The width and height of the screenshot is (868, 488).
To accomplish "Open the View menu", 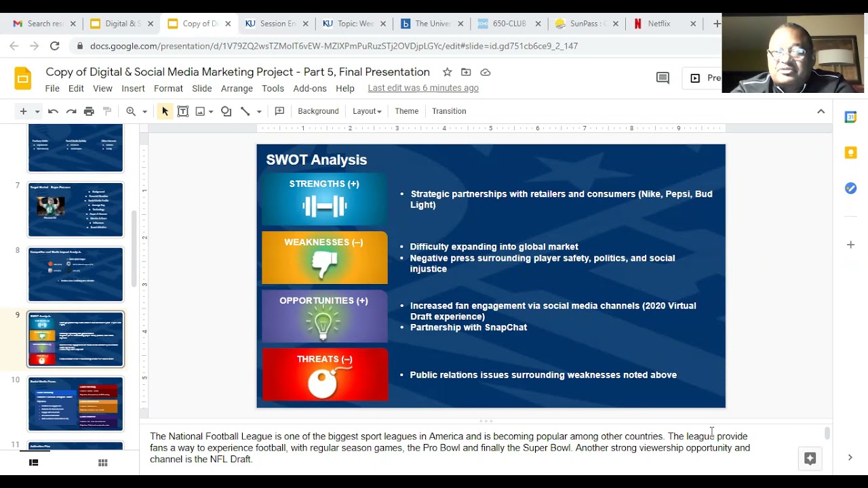I will (x=102, y=88).
